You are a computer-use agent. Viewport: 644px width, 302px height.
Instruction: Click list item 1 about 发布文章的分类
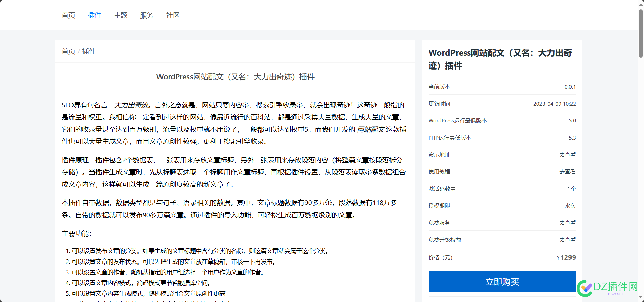click(x=200, y=251)
